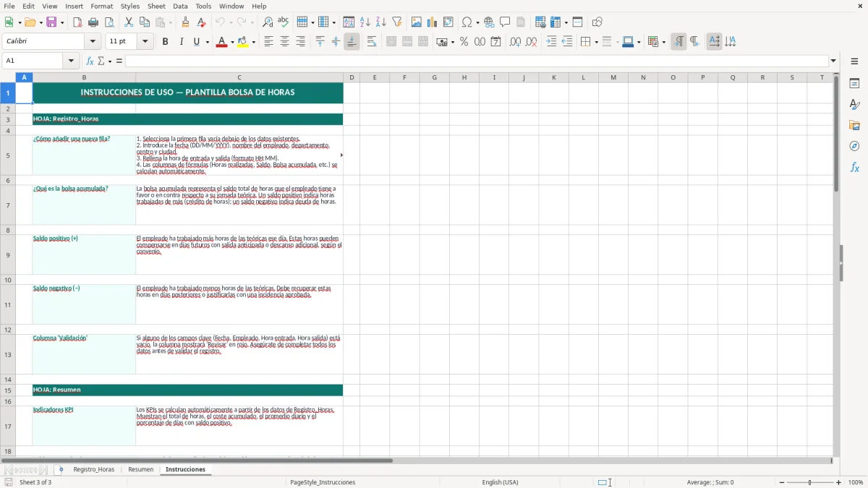Viewport: 868px width, 488px height.
Task: Select column C header
Action: tap(239, 77)
